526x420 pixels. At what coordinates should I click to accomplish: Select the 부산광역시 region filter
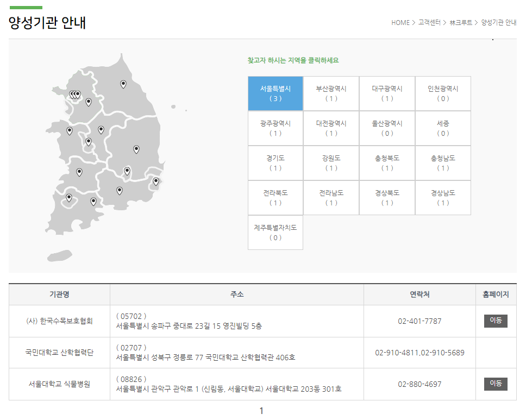pos(331,93)
